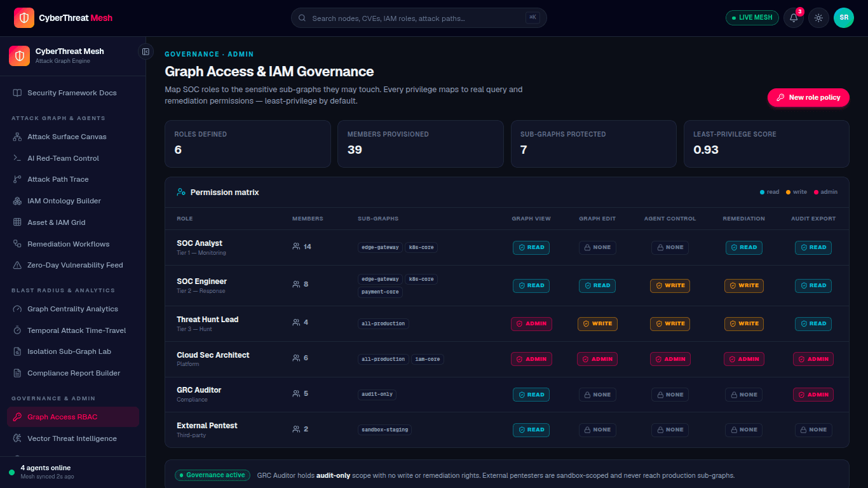
Task: Click the Members Provisioned 39 card
Action: pos(421,144)
